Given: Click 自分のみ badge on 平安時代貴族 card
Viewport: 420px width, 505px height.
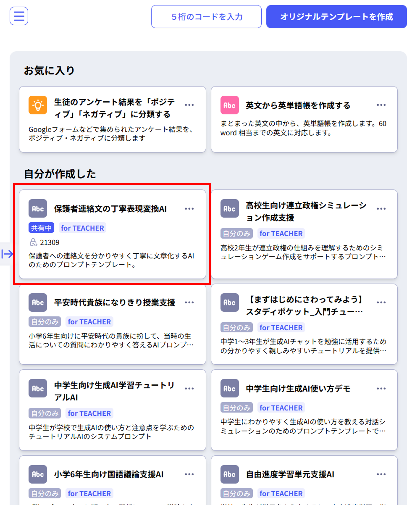Looking at the screenshot, I should (45, 322).
